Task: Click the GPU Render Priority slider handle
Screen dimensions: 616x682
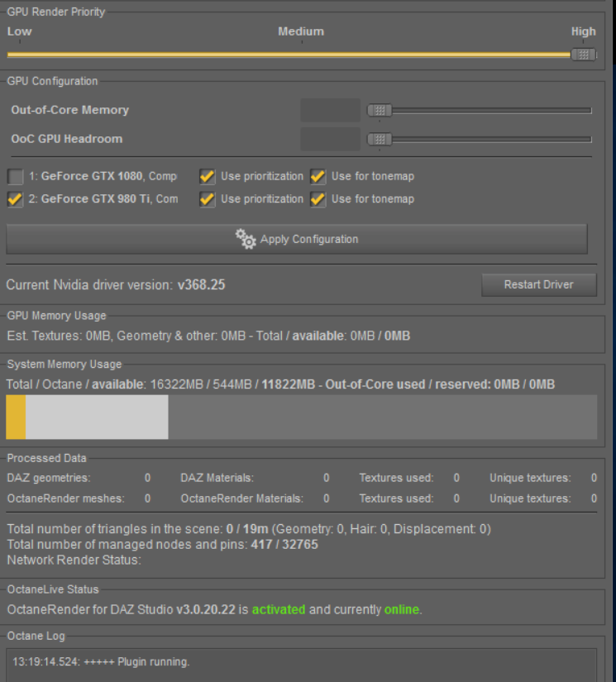Action: (584, 55)
